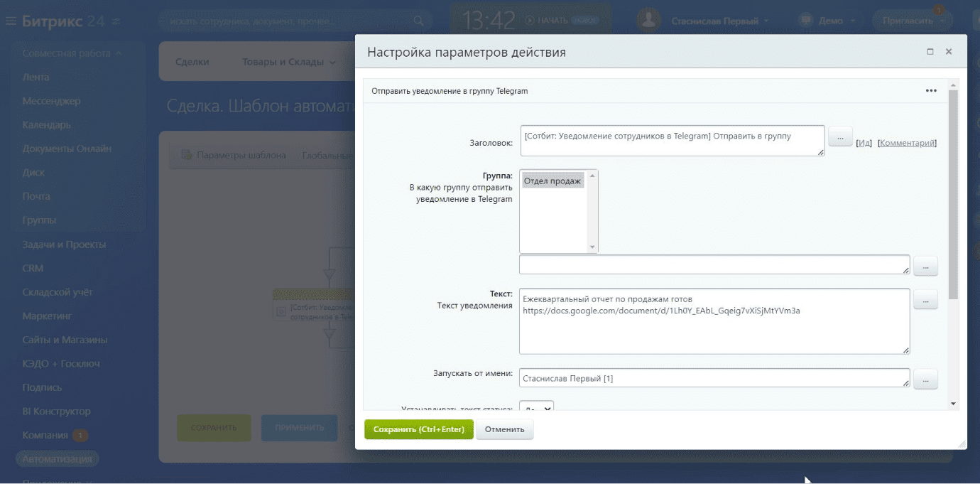Click the header text Отправить уведомление в группу Telegram
Image resolution: width=980 pixels, height=484 pixels.
click(x=450, y=91)
